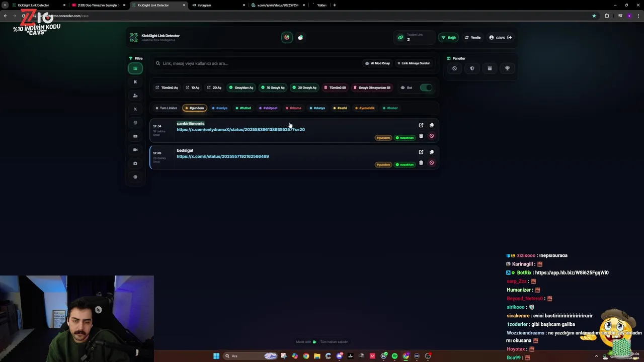Delete the cankirilimemis link entry
This screenshot has width=644, height=362.
[421, 136]
